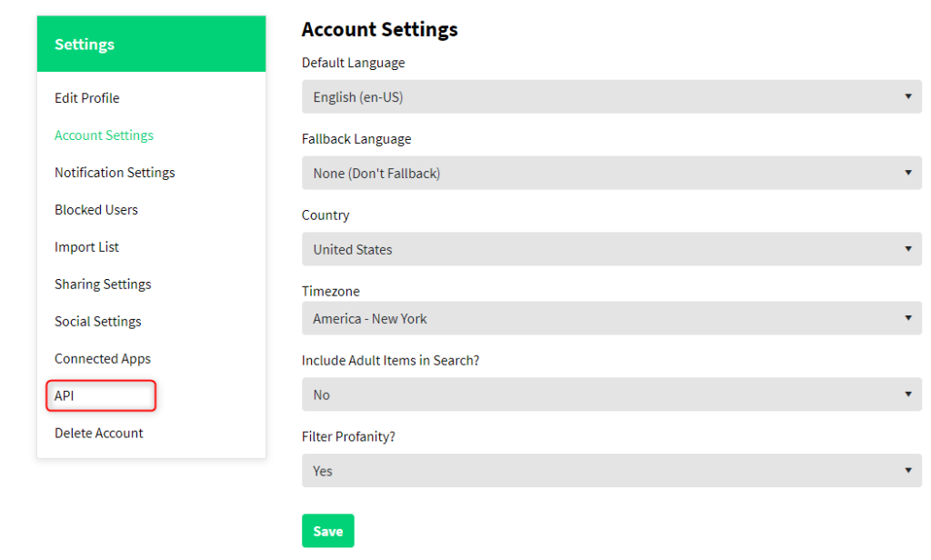Open the Timezone dropdown showing New York
Viewport: 931px width, 560px height.
[x=611, y=319]
